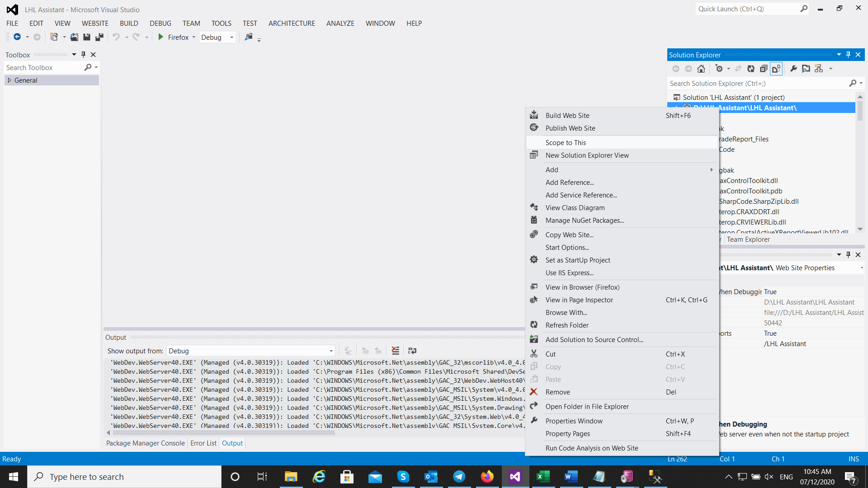Open Telegram from the Windows taskbar
The image size is (868, 488).
459,477
